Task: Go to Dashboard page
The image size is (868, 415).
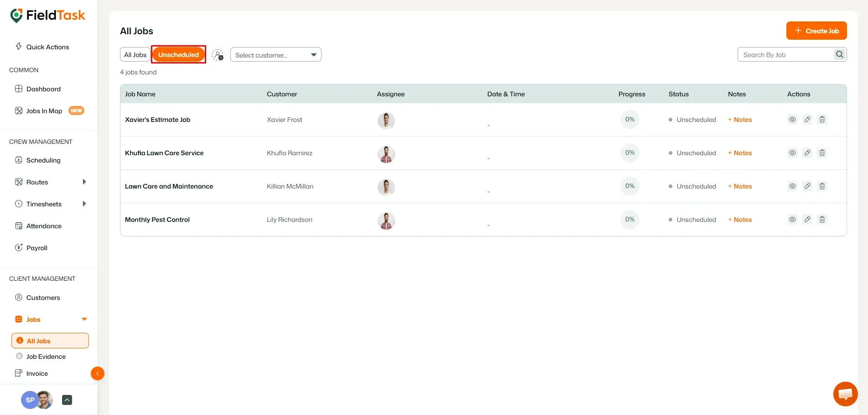Action: (38, 89)
